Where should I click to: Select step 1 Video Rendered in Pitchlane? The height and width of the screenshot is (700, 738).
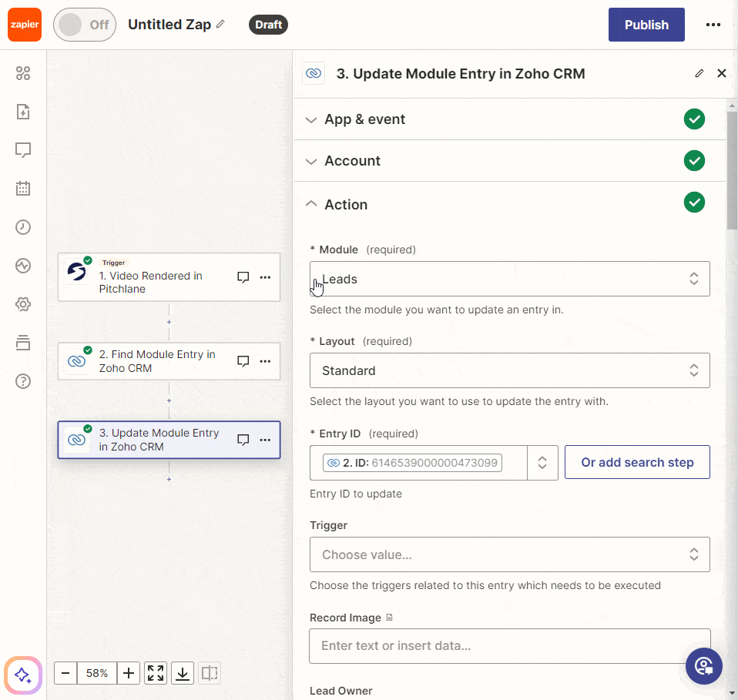tap(169, 277)
